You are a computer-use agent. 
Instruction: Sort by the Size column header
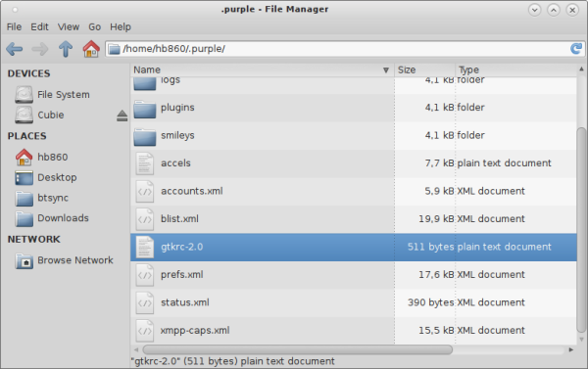point(424,70)
